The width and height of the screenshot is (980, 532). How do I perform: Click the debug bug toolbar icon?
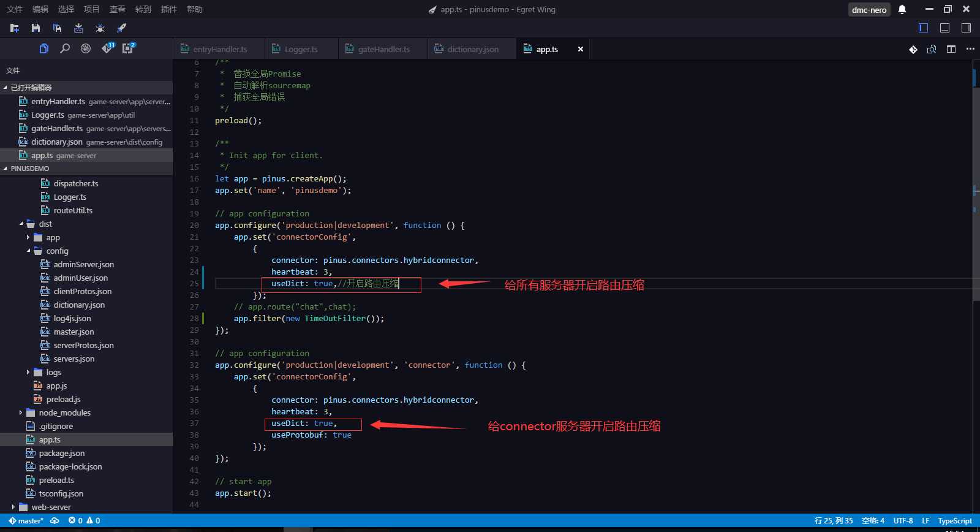click(x=100, y=28)
